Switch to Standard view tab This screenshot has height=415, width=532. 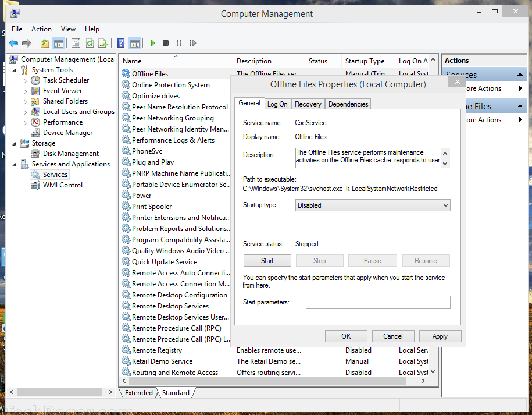pos(176,392)
